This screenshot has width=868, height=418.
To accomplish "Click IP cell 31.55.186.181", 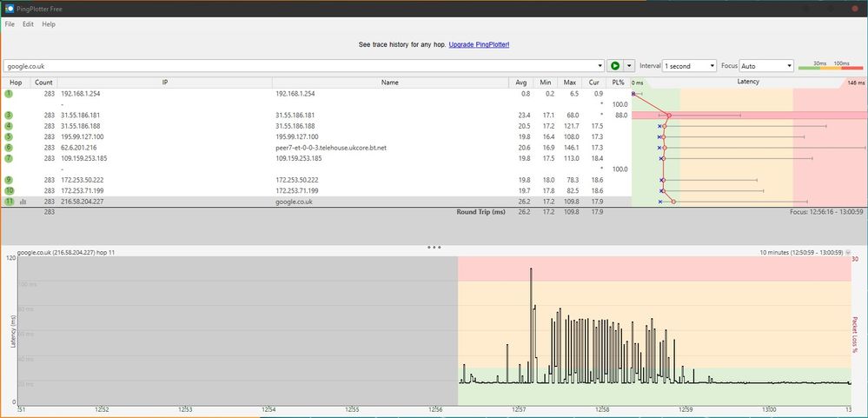I will click(x=81, y=116).
